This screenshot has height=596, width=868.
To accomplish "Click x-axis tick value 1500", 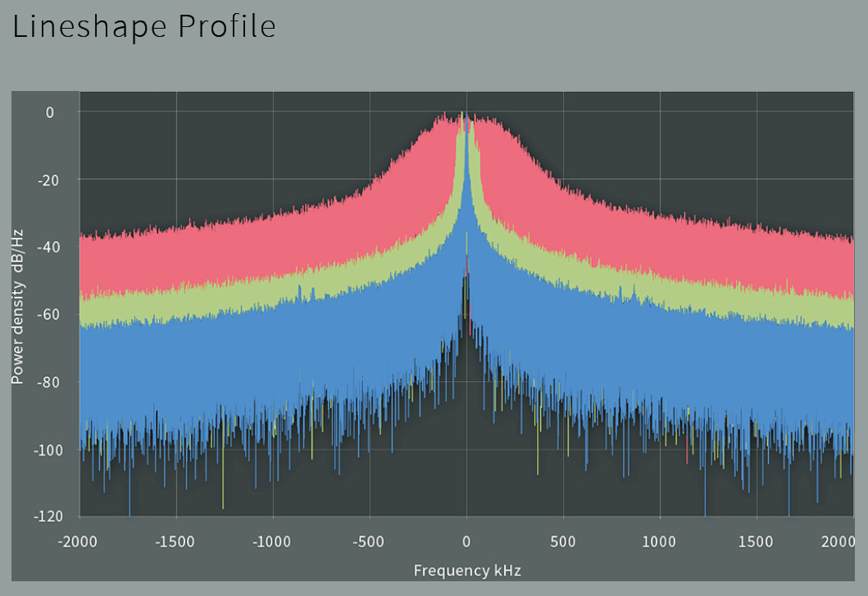I will 756,542.
